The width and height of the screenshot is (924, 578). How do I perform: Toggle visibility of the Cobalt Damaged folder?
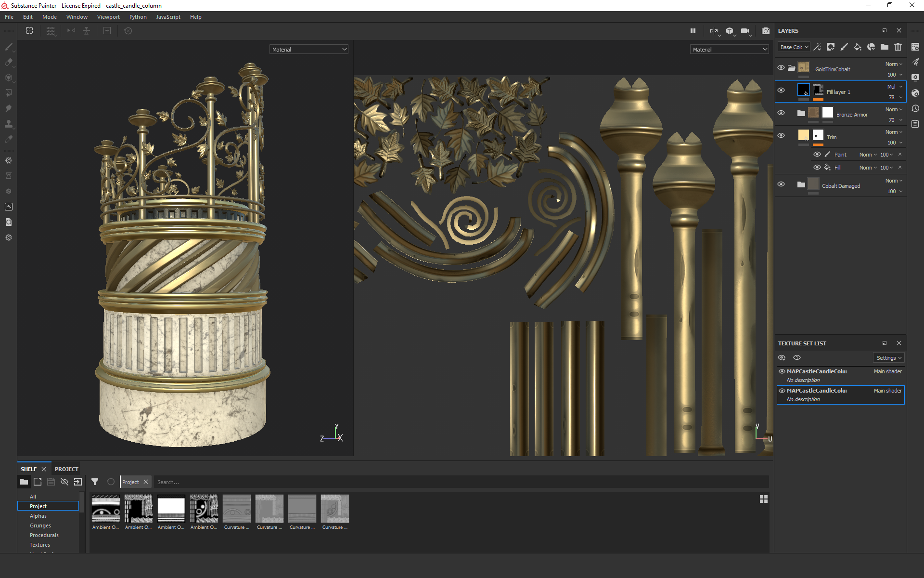click(x=781, y=184)
